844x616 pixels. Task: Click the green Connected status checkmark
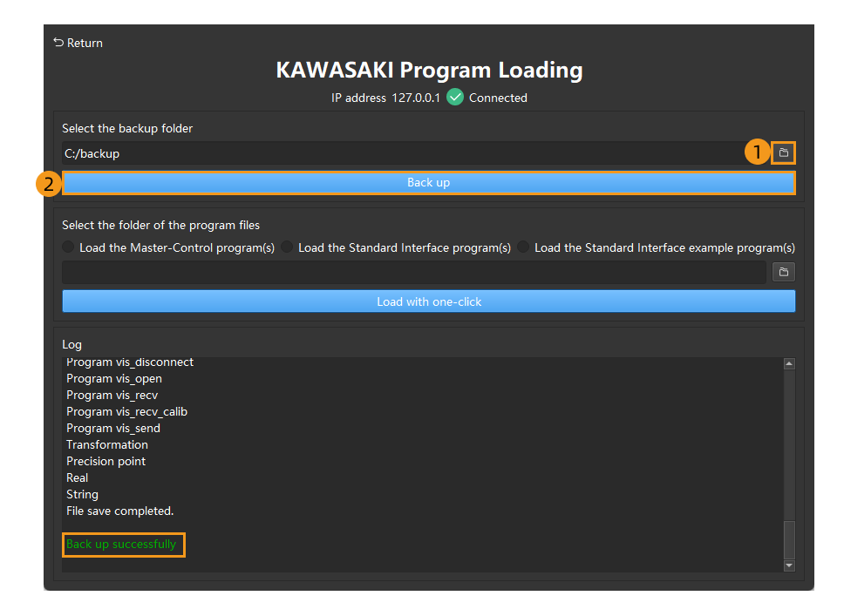455,98
